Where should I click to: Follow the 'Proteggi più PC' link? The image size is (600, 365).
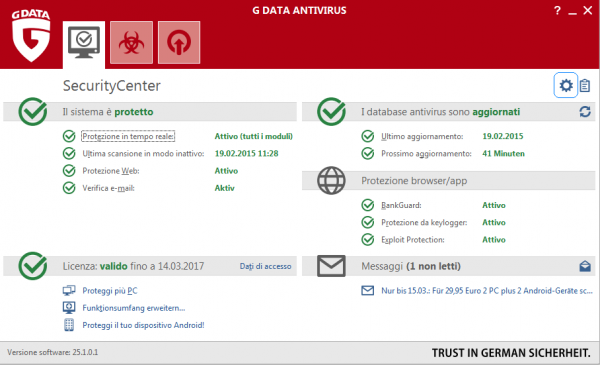point(110,291)
